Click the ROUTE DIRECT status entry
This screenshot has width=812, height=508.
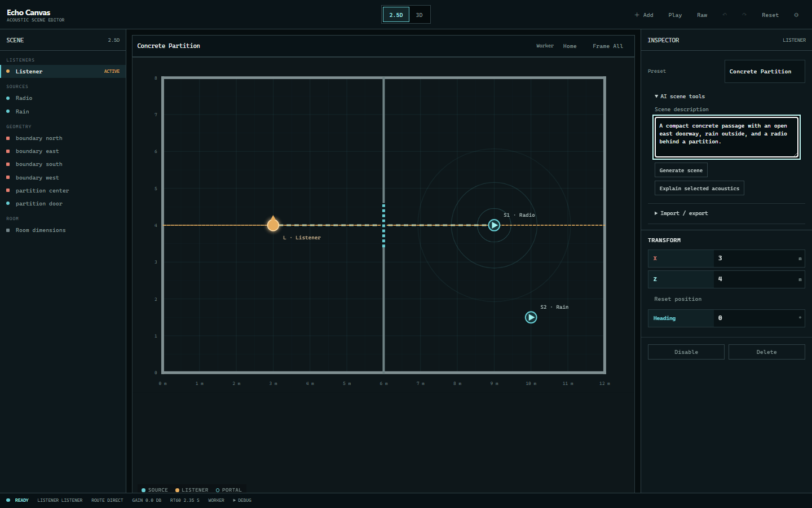107,500
